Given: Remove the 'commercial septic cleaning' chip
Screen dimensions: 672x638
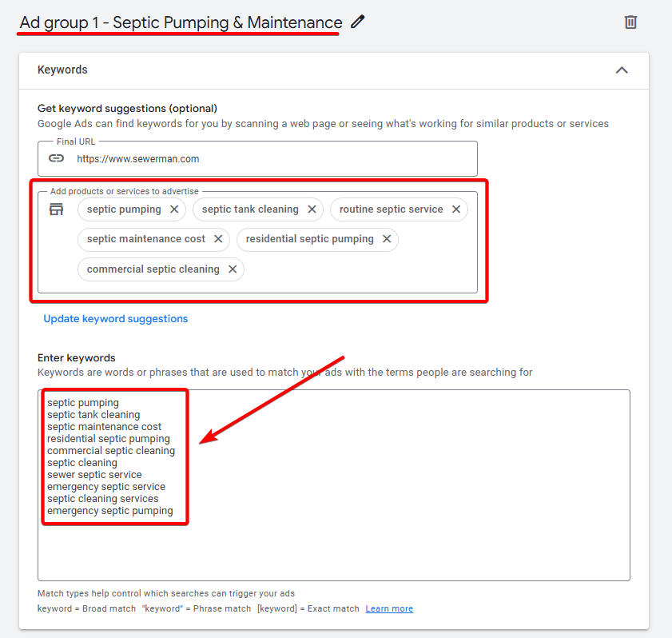Looking at the screenshot, I should pyautogui.click(x=233, y=269).
